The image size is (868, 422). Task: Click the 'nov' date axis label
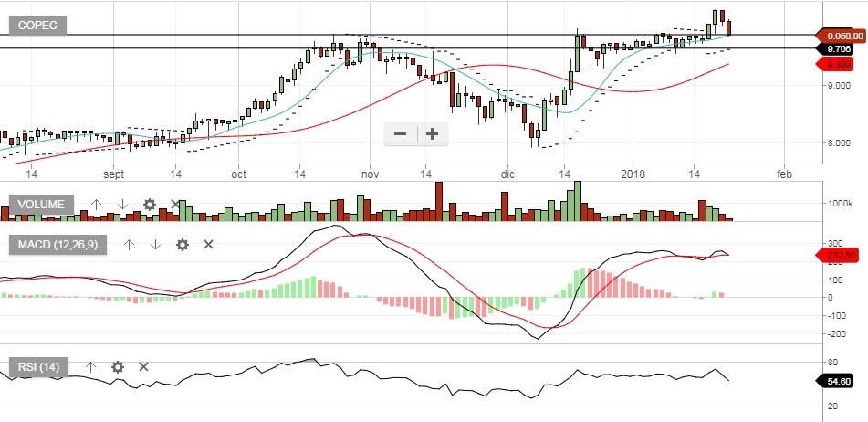coord(370,174)
